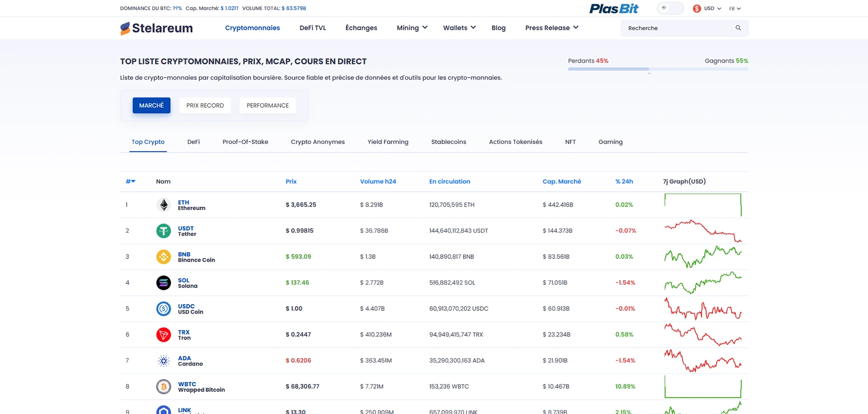
Task: Click the Tether coin icon
Action: (163, 230)
